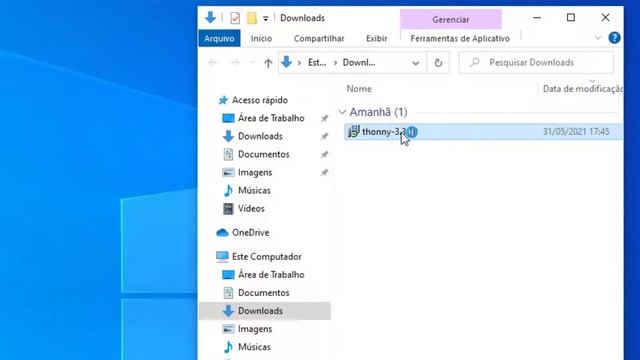Select the thonny-3.3 installer file
Screen dimensions: 640x360
click(483, 131)
